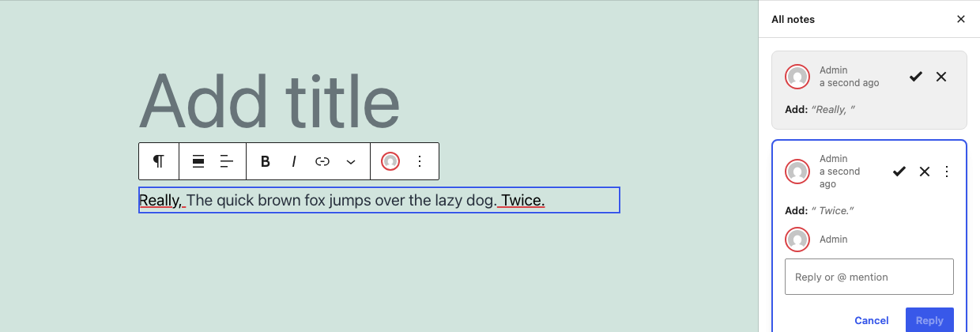
Task: Toggle bold formatting
Action: point(266,161)
